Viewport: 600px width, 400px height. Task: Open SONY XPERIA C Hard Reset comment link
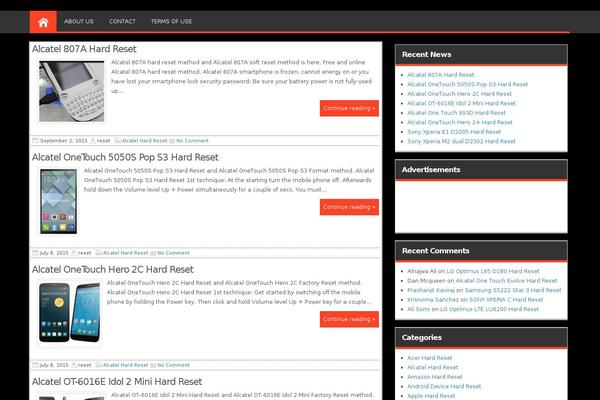[x=506, y=300]
